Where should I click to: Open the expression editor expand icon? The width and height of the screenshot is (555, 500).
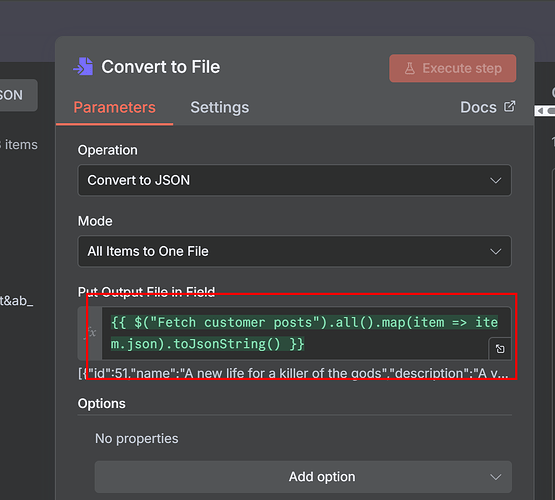(x=500, y=349)
